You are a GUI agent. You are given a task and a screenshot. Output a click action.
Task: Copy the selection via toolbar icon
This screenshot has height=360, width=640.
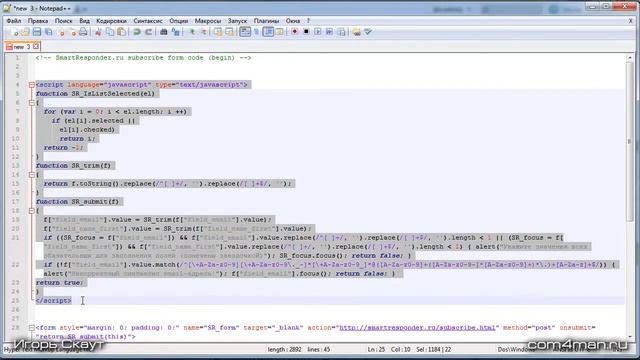pos(110,32)
